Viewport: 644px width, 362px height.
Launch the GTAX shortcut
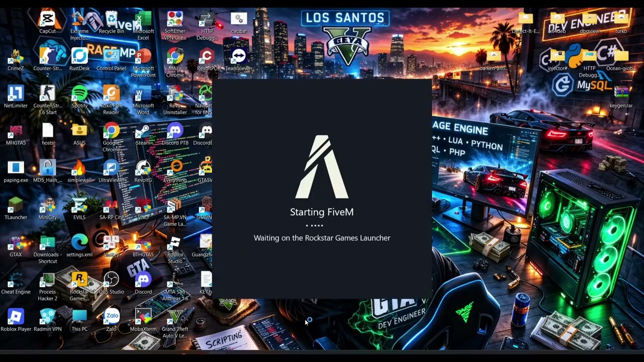pos(16,243)
